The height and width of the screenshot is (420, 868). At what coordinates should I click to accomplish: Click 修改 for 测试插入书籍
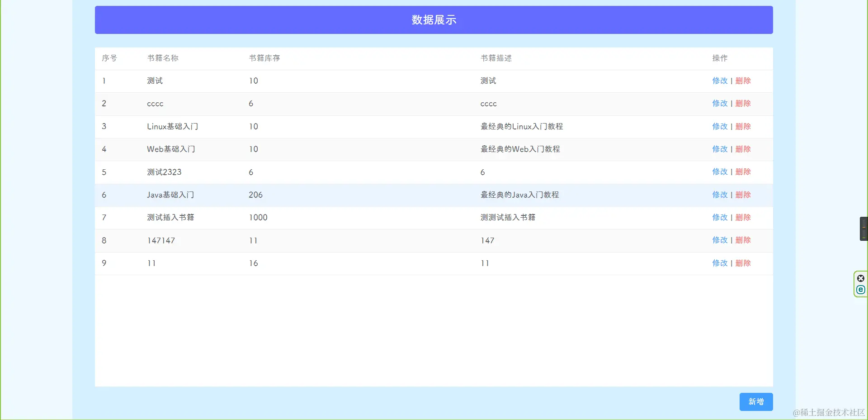click(x=720, y=217)
